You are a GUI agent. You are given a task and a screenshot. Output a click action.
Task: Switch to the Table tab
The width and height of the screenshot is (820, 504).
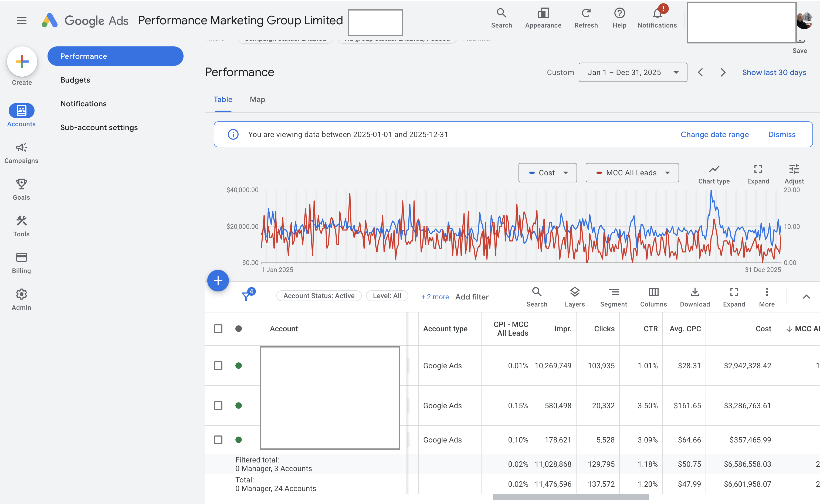(x=223, y=99)
